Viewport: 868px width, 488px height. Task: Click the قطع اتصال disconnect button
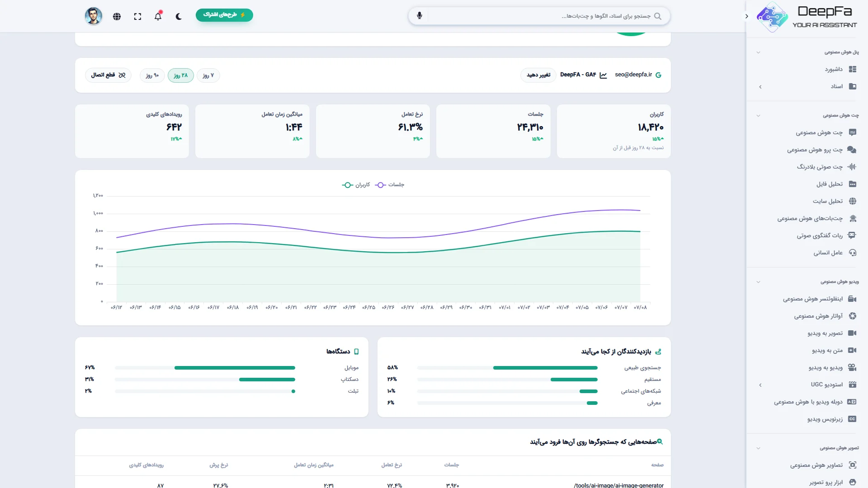coord(108,75)
